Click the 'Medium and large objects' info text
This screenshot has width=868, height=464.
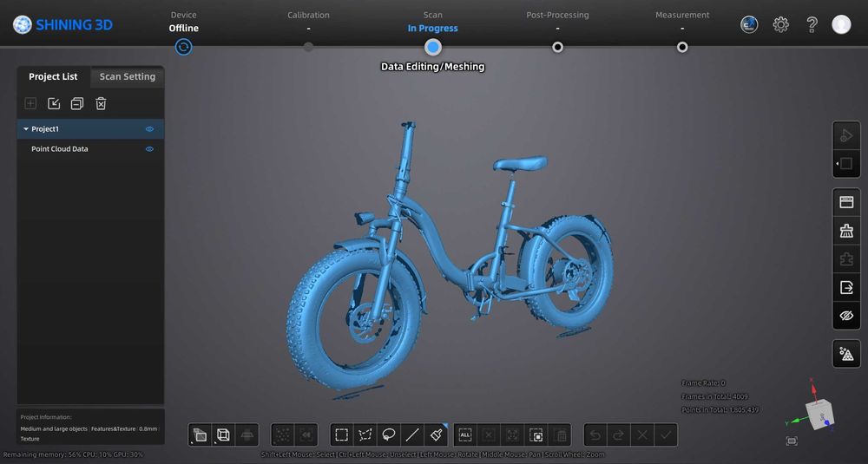click(54, 428)
